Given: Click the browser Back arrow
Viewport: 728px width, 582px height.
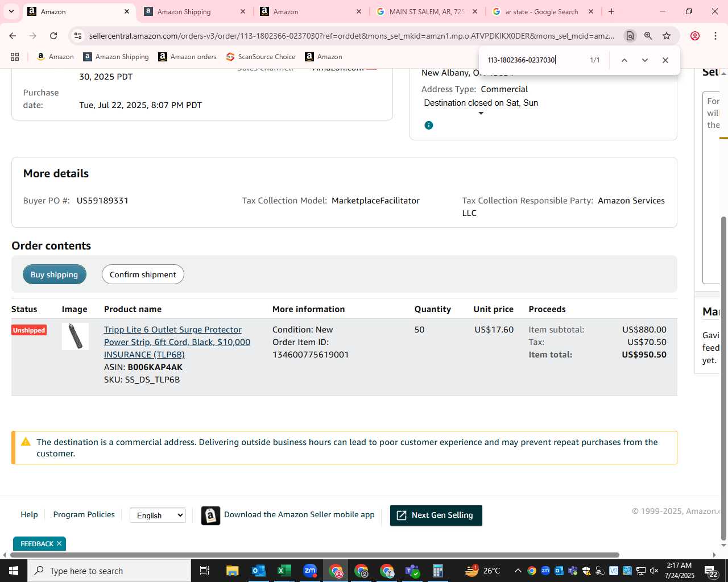Looking at the screenshot, I should pyautogui.click(x=13, y=36).
